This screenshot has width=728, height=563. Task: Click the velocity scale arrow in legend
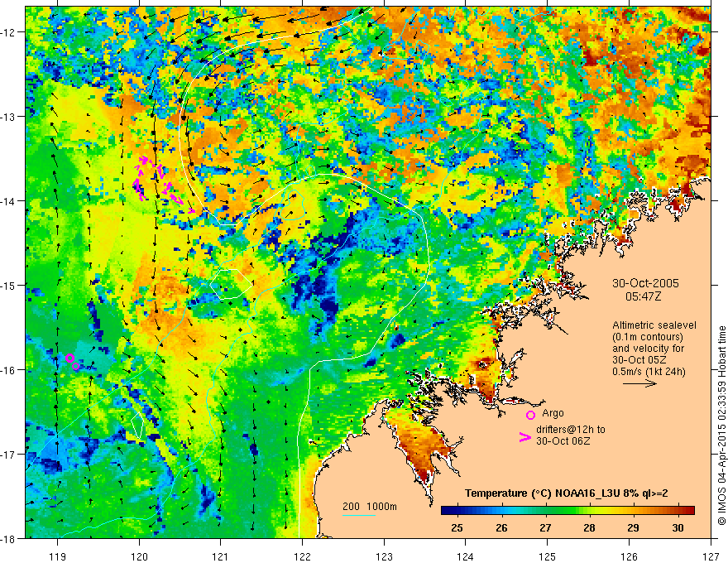click(x=639, y=383)
